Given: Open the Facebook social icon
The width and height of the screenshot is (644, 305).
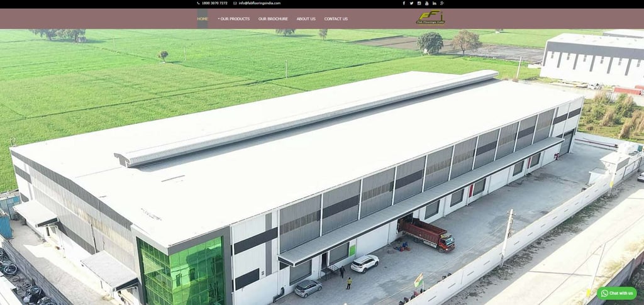Looking at the screenshot, I should tap(404, 3).
